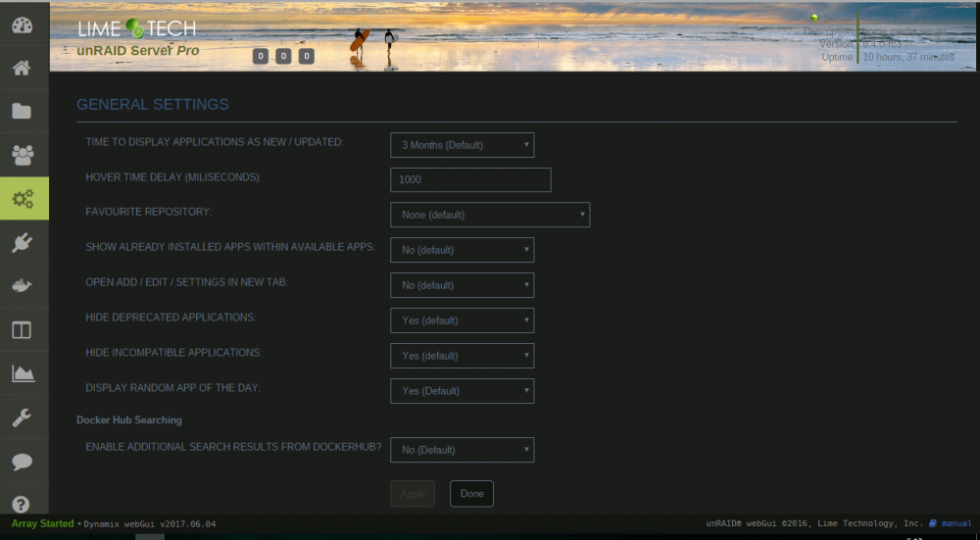Select the Settings gears icon
This screenshot has height=540, width=980.
tap(24, 199)
